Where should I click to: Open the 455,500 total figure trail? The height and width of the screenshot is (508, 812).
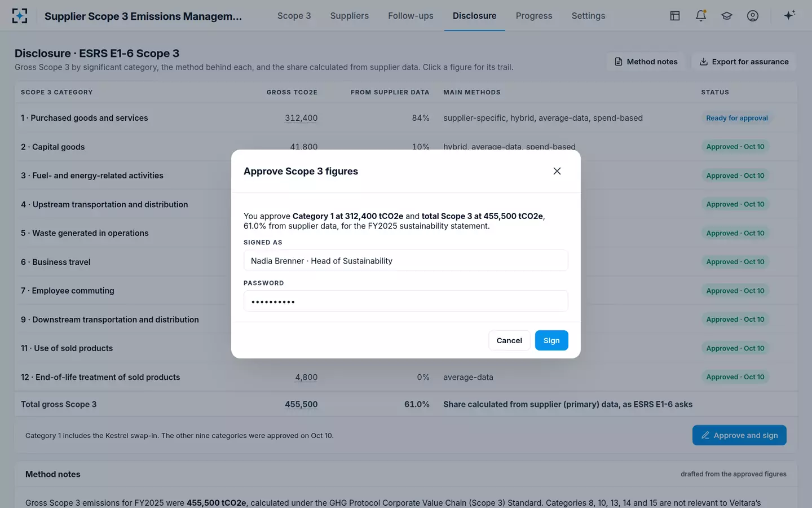coord(301,404)
